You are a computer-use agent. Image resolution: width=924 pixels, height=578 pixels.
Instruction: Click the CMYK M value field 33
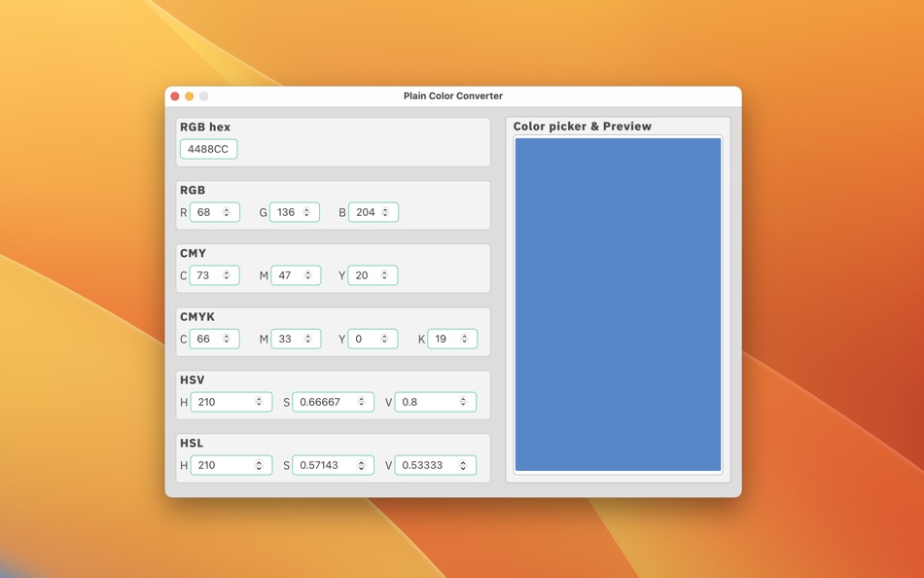296,340
